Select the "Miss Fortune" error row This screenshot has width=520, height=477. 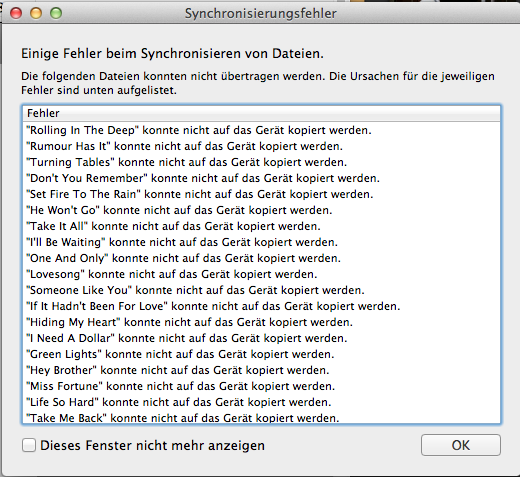pos(261,386)
